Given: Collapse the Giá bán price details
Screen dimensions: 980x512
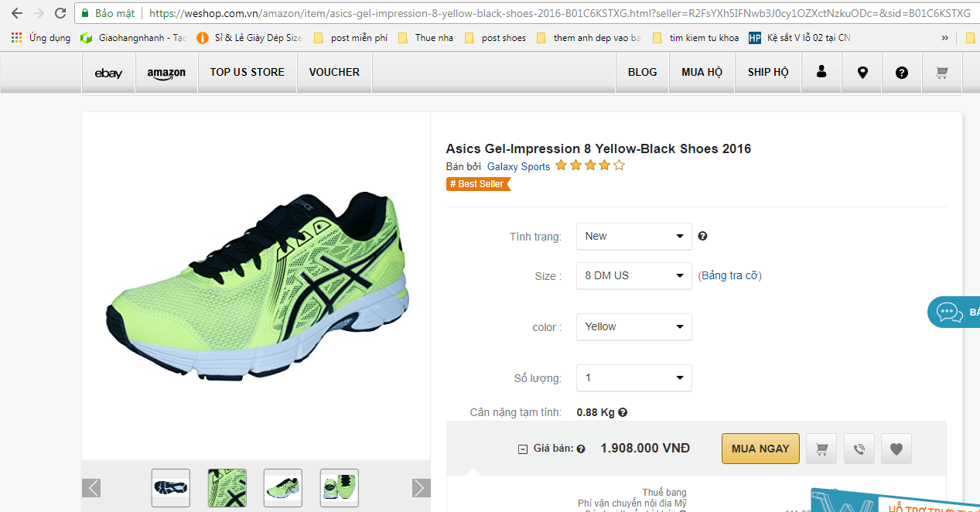Looking at the screenshot, I should (523, 449).
